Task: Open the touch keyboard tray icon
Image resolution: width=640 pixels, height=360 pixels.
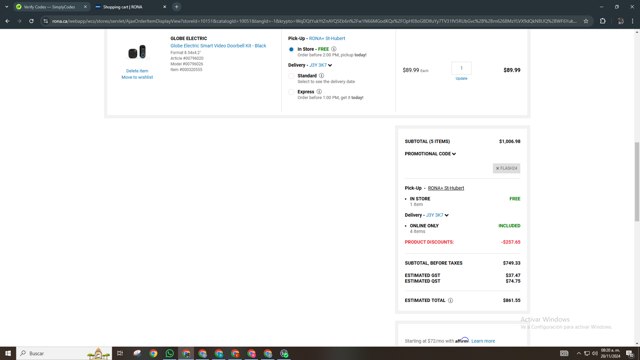Action: (564, 353)
